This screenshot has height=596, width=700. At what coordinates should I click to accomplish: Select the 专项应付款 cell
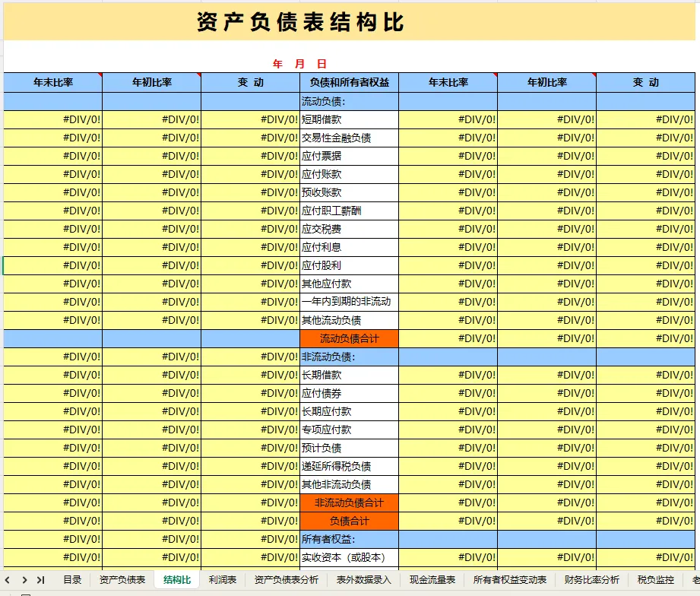tap(349, 430)
